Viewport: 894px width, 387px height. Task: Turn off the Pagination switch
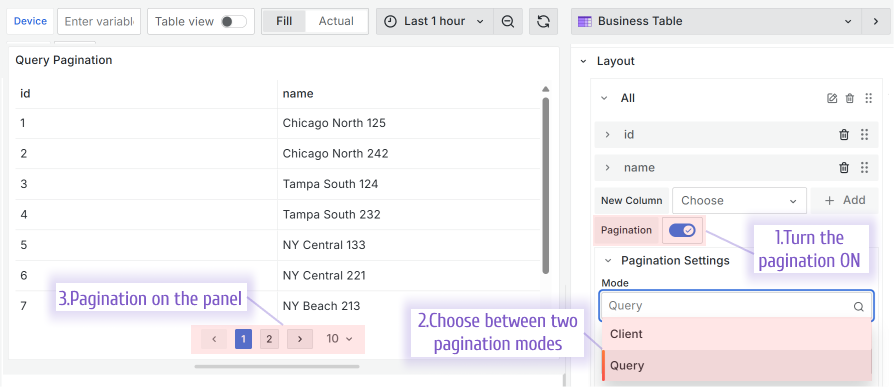coord(682,230)
